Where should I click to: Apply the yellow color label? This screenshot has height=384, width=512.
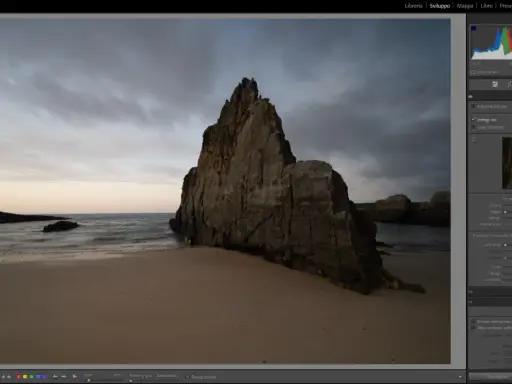25,377
